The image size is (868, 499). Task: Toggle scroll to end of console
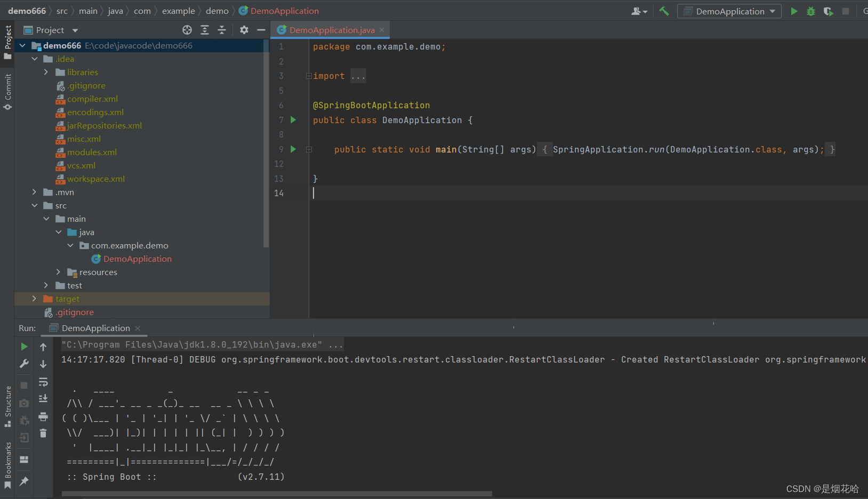coord(43,399)
